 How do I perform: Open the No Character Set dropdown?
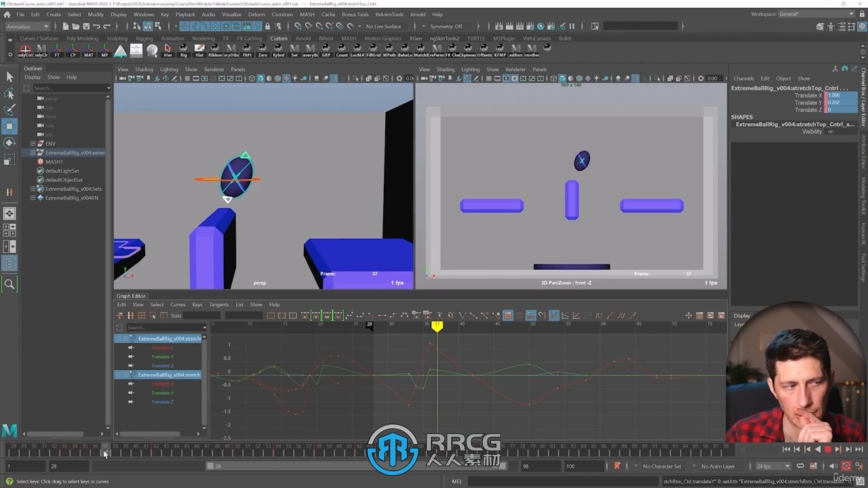click(x=662, y=466)
